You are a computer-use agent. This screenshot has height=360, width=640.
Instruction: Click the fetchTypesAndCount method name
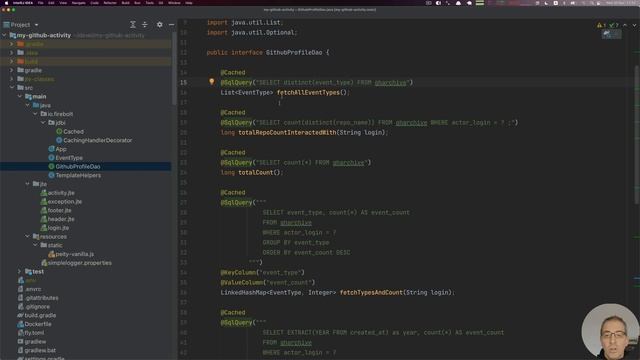pos(371,293)
